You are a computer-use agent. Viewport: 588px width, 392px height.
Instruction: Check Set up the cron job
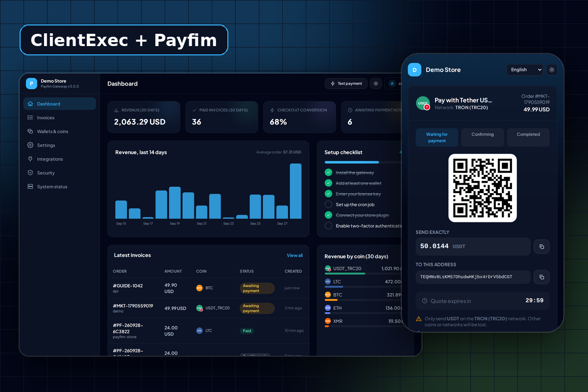coord(328,204)
